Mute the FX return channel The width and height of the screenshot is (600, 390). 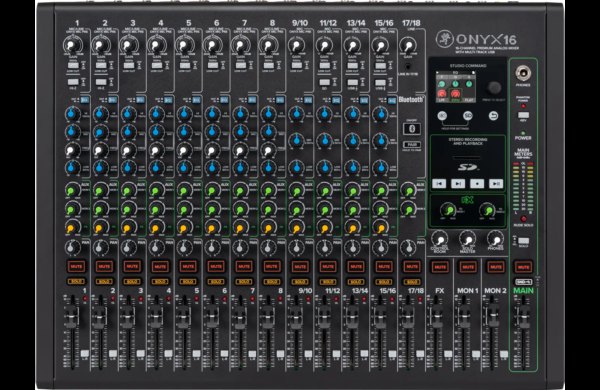tap(440, 266)
